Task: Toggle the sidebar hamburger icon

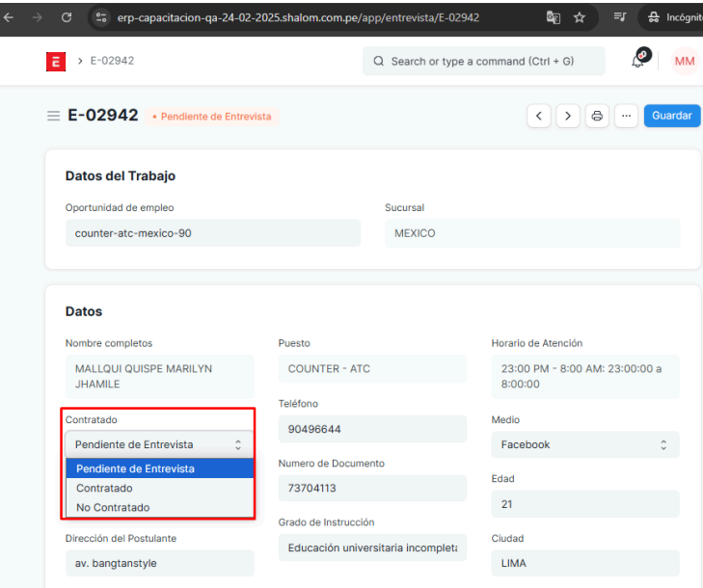Action: (53, 116)
